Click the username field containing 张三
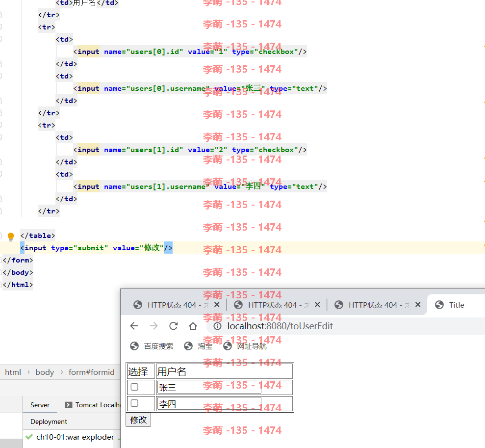The width and height of the screenshot is (485, 448). point(209,387)
